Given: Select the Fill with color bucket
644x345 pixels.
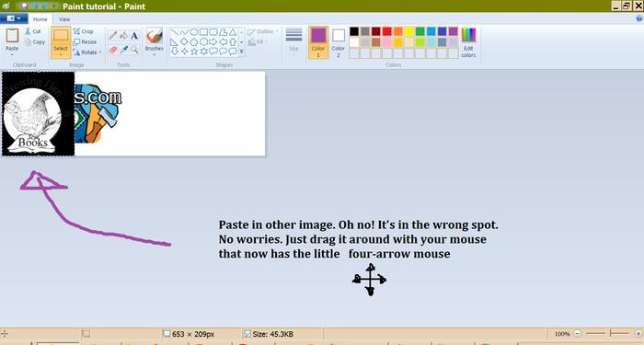Looking at the screenshot, I should pyautogui.click(x=123, y=36).
